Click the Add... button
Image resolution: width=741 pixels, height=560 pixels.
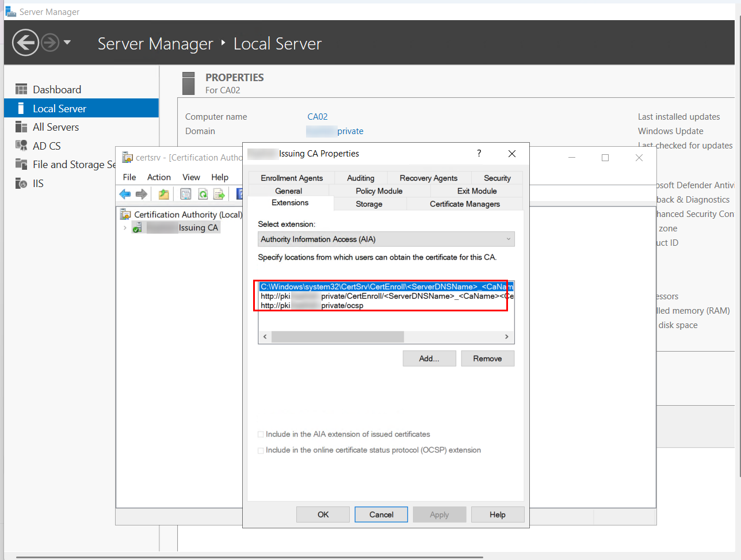[x=429, y=359]
